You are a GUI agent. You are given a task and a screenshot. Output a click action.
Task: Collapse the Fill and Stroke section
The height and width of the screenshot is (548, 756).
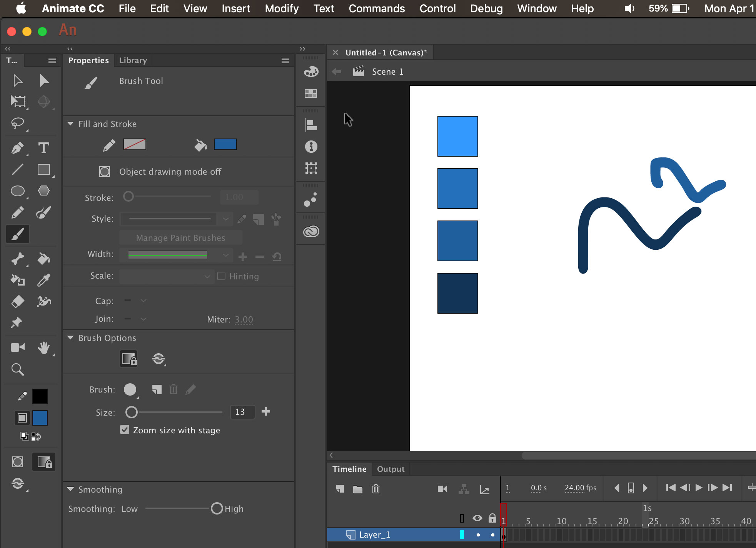coord(71,124)
